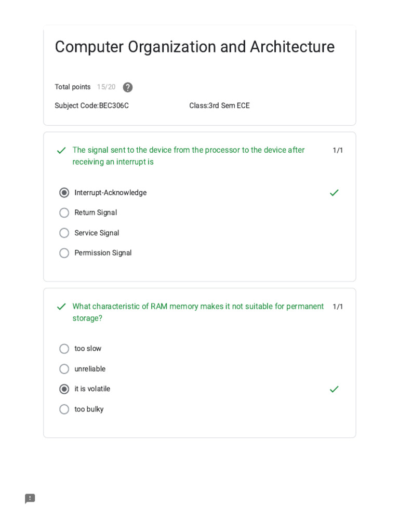This screenshot has width=399, height=532.
Task: Pick the too bulky radio option
Action: click(64, 409)
